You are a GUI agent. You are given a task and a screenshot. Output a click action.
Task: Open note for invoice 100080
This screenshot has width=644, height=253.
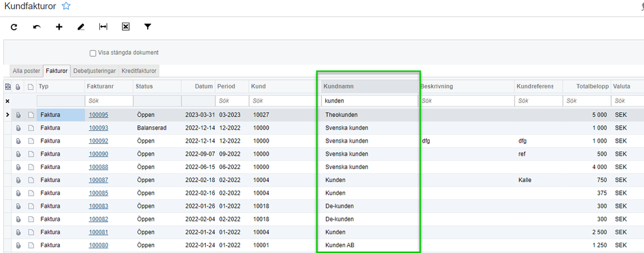coord(30,245)
